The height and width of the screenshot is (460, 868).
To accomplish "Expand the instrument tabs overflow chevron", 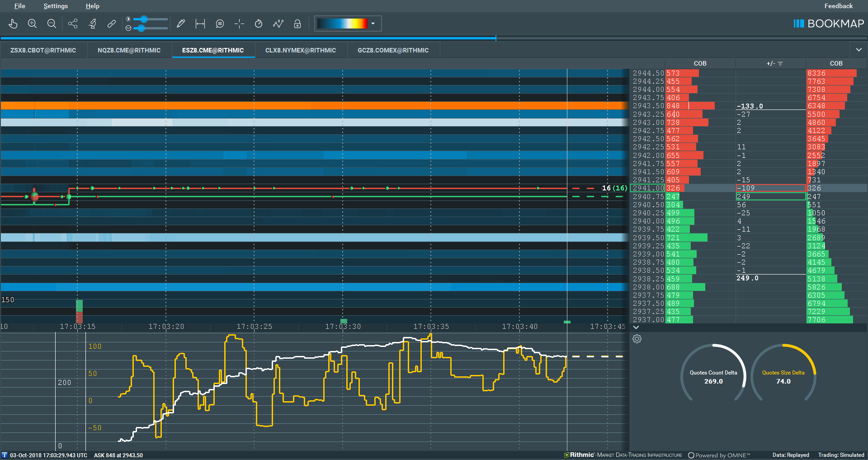I will 858,50.
